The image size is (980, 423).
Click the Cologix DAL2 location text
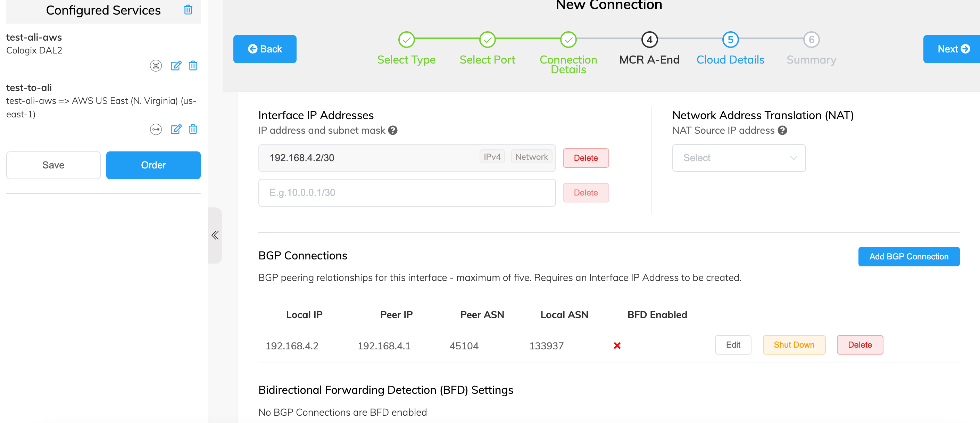tap(34, 50)
